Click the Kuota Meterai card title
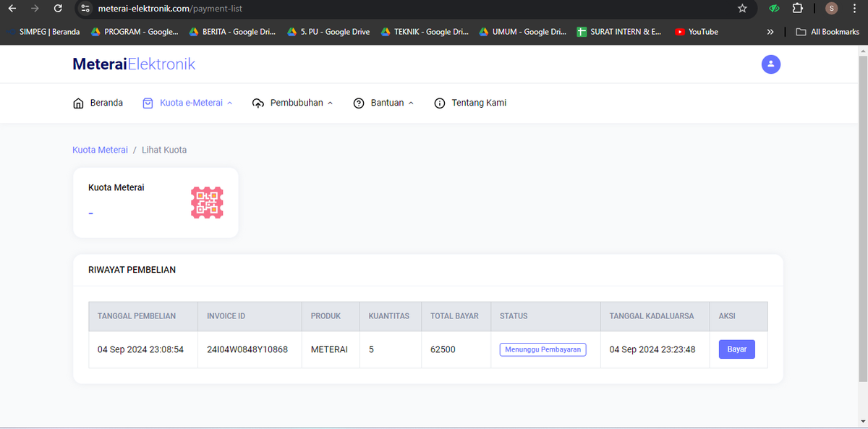 pyautogui.click(x=116, y=187)
